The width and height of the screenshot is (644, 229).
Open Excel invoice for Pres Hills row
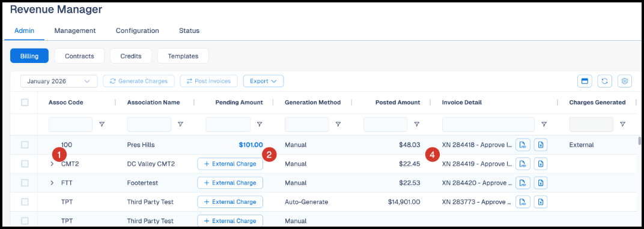click(541, 144)
